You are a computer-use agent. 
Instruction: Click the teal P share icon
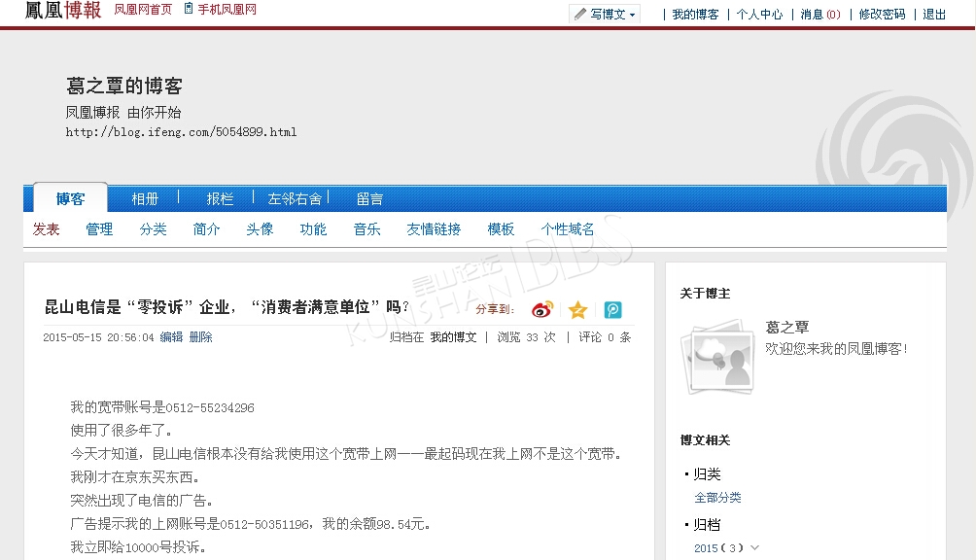[612, 310]
